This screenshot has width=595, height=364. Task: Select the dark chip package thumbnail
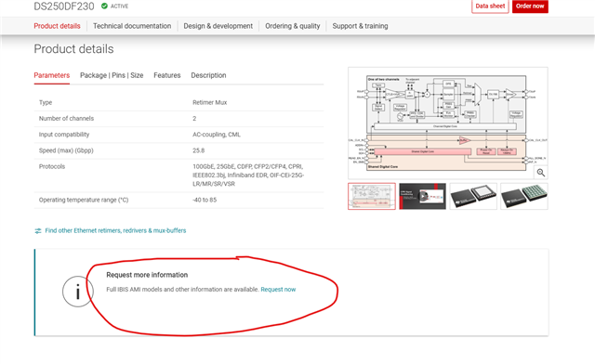[x=473, y=197]
